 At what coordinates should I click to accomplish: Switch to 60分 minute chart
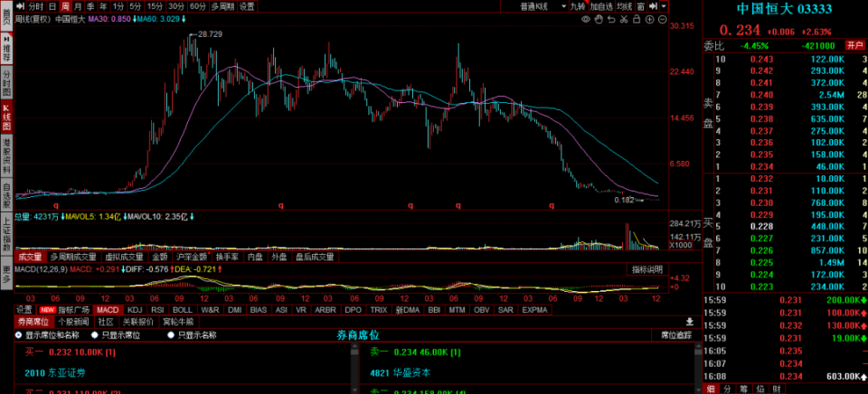coord(198,6)
